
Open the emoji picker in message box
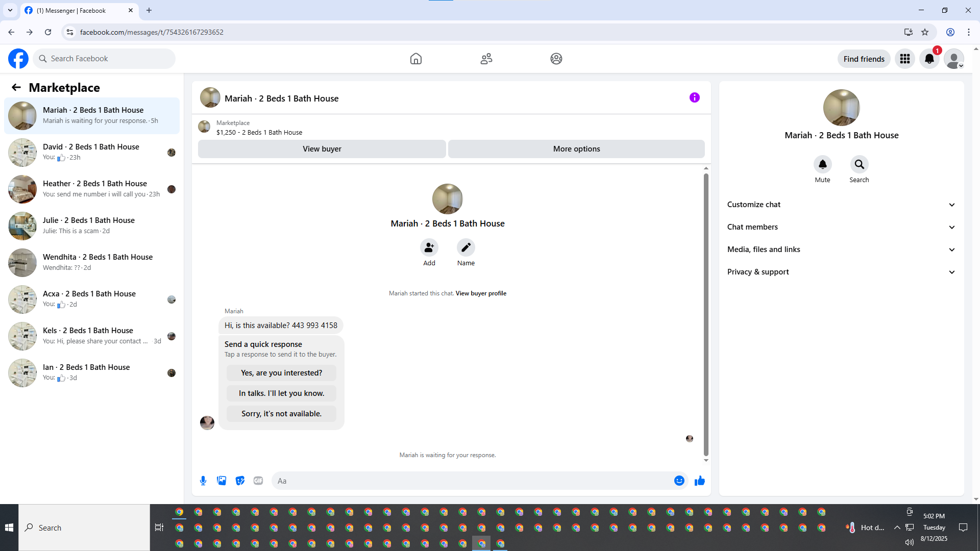[x=679, y=481]
